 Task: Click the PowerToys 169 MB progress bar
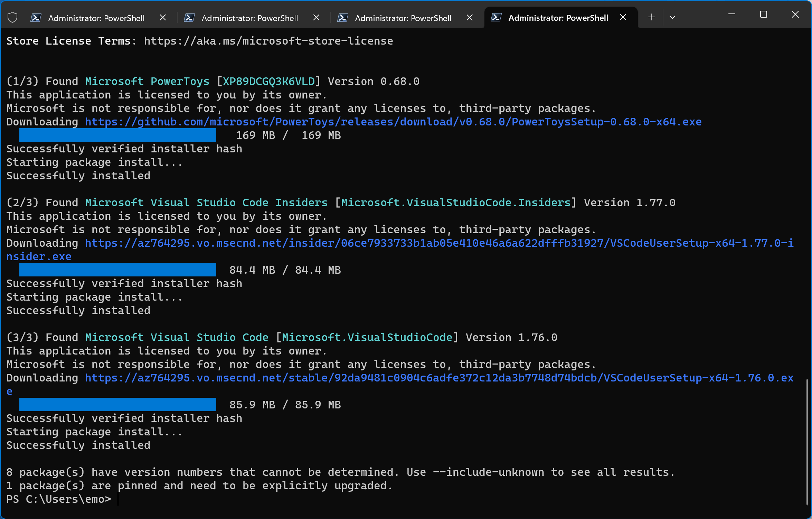(117, 135)
